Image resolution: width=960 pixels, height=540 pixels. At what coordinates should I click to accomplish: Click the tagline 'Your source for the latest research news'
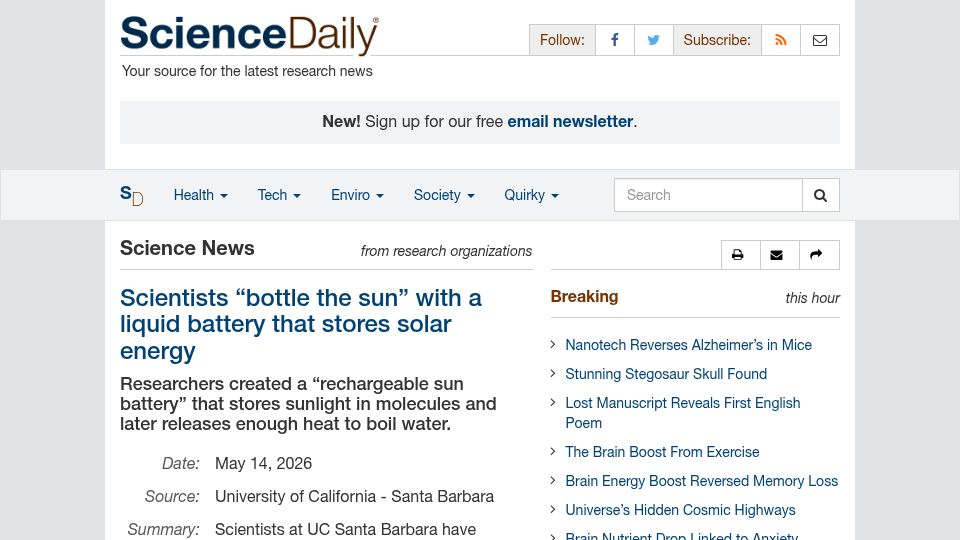[x=247, y=71]
